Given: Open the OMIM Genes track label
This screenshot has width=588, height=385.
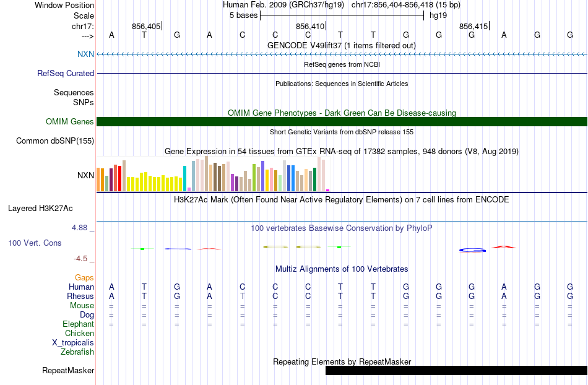Looking at the screenshot, I should [70, 121].
